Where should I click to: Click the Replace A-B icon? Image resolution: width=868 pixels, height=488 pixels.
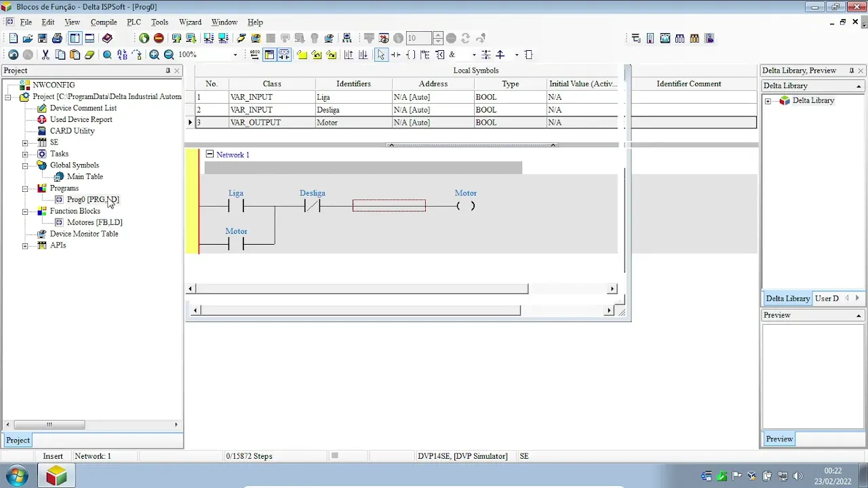click(122, 55)
